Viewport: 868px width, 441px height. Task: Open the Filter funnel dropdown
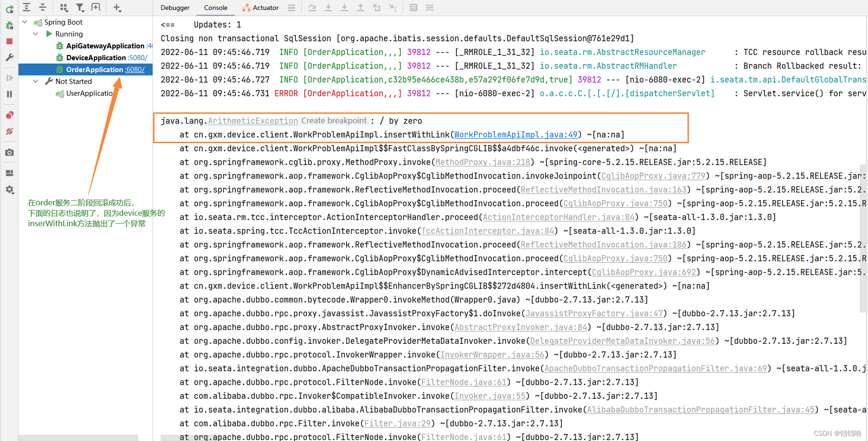point(80,7)
